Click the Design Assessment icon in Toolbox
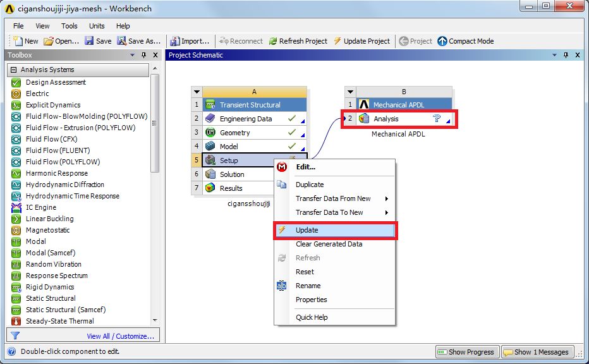This screenshot has height=364, width=589. pos(16,82)
